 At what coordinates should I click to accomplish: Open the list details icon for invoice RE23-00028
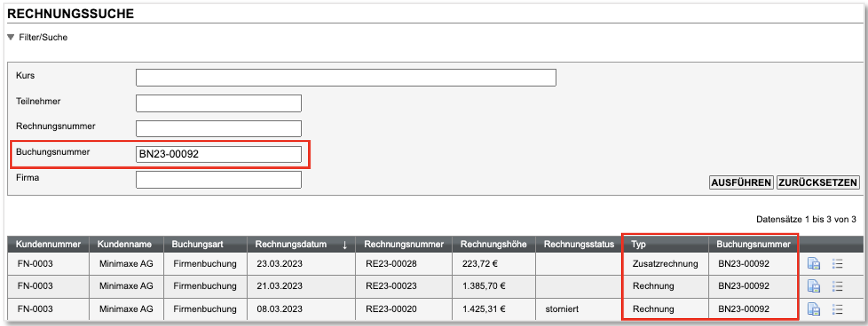[x=837, y=264]
